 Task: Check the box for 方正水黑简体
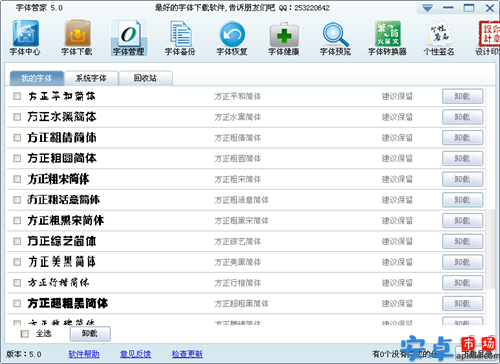(17, 117)
